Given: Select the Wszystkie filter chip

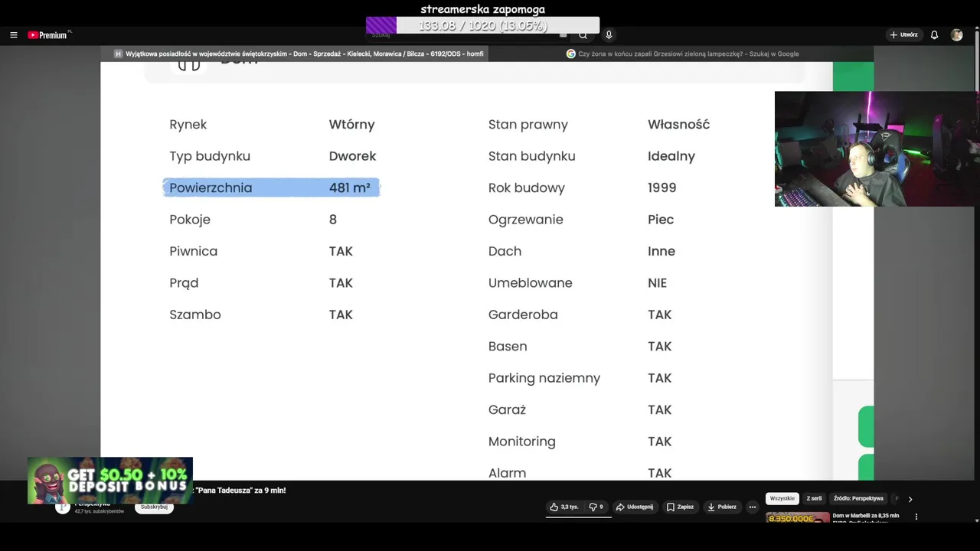Looking at the screenshot, I should coord(782,498).
